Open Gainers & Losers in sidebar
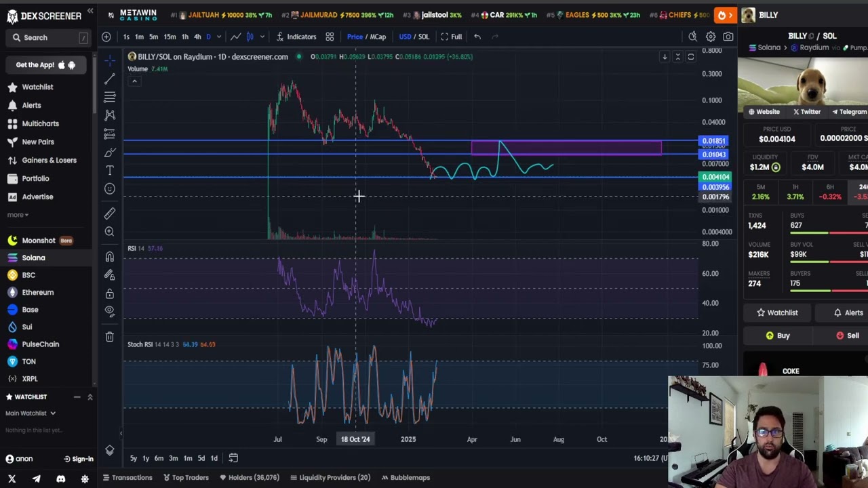 click(49, 160)
